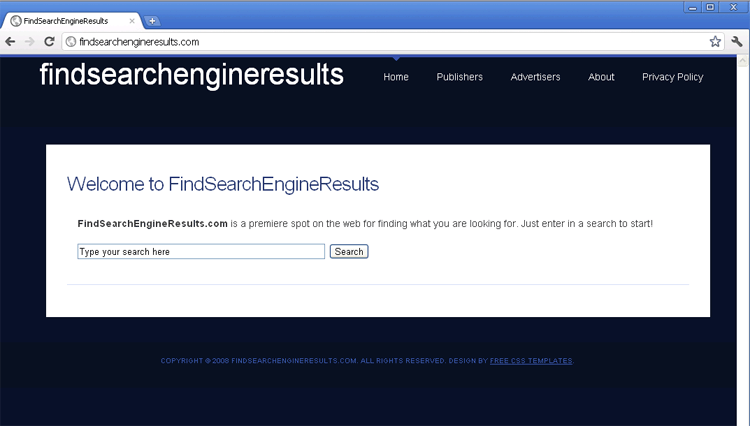Image resolution: width=750 pixels, height=426 pixels.
Task: Click the browser Back arrow button
Action: click(x=11, y=41)
